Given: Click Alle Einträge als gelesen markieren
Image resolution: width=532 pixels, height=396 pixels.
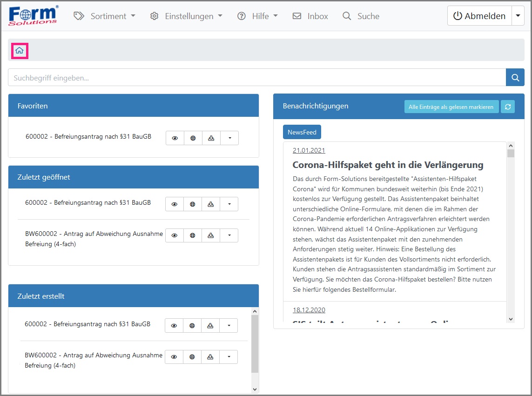Looking at the screenshot, I should 451,107.
